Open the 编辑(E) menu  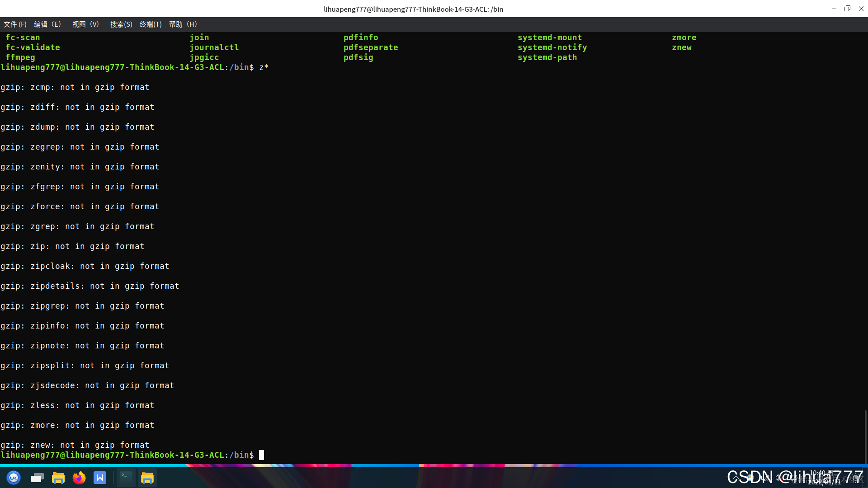coord(47,24)
